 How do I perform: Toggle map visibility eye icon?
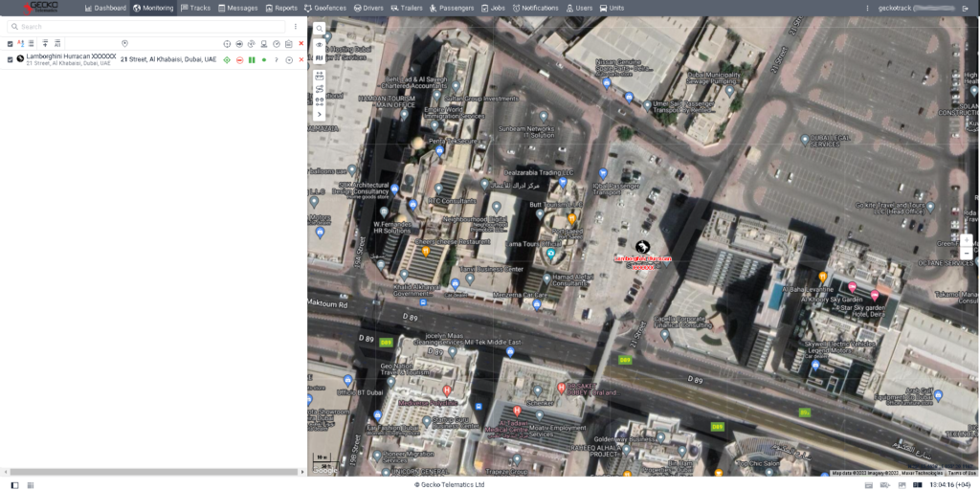pyautogui.click(x=319, y=44)
